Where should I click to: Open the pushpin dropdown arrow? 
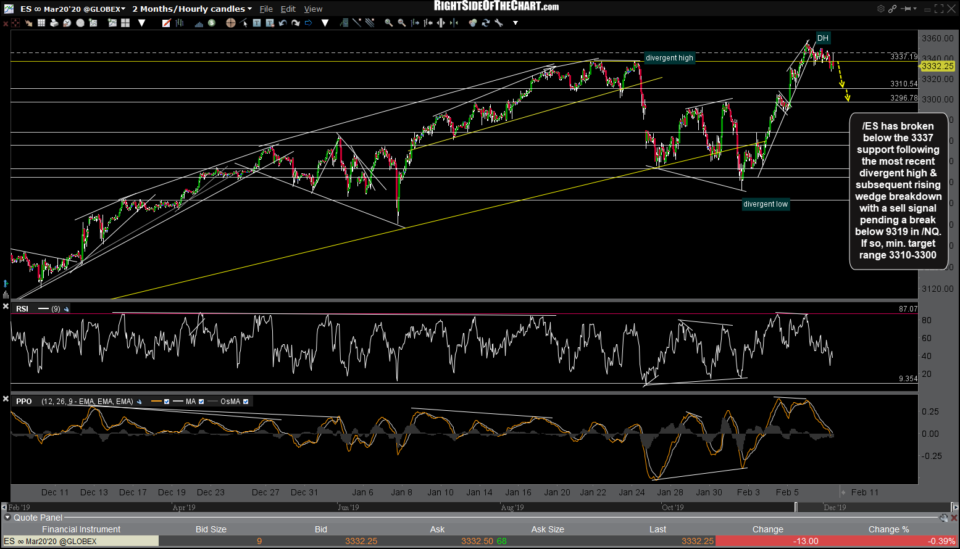(x=915, y=9)
